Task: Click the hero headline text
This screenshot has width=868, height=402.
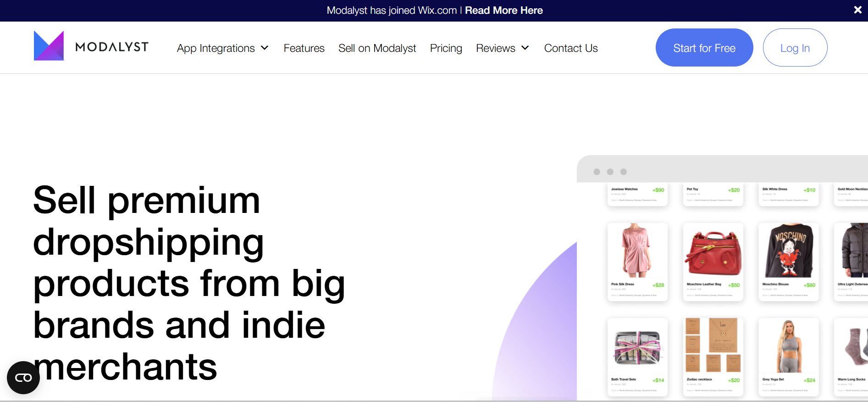Action: pos(189,283)
